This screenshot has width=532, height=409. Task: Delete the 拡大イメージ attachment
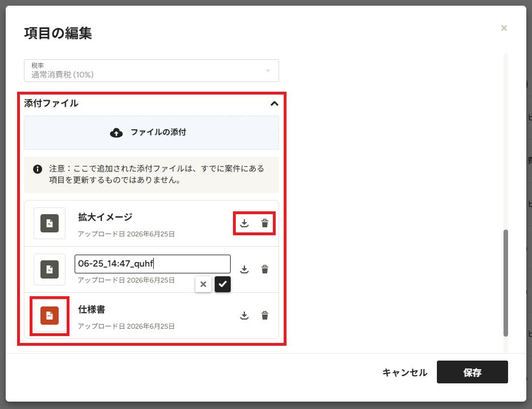click(x=265, y=223)
